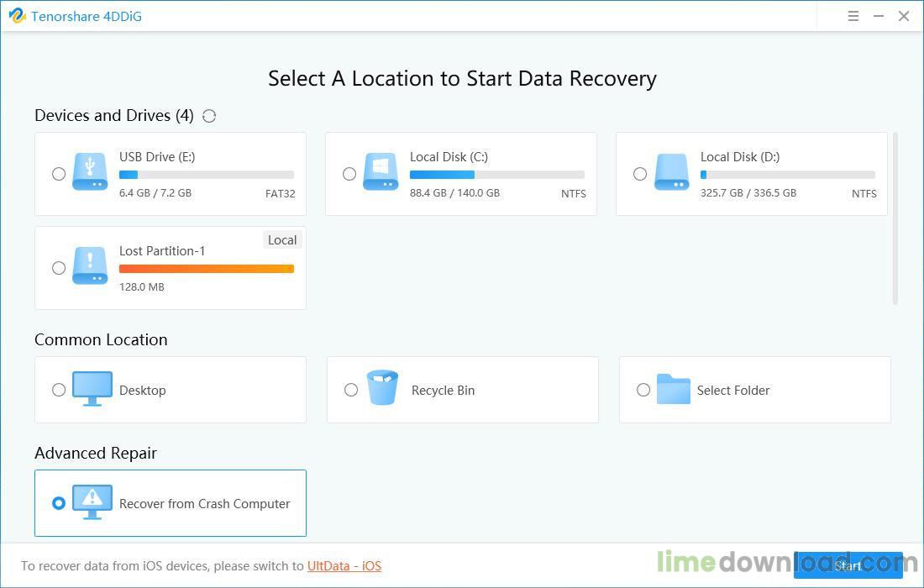Click the Recycle Bin icon
The height and width of the screenshot is (588, 924).
(382, 389)
